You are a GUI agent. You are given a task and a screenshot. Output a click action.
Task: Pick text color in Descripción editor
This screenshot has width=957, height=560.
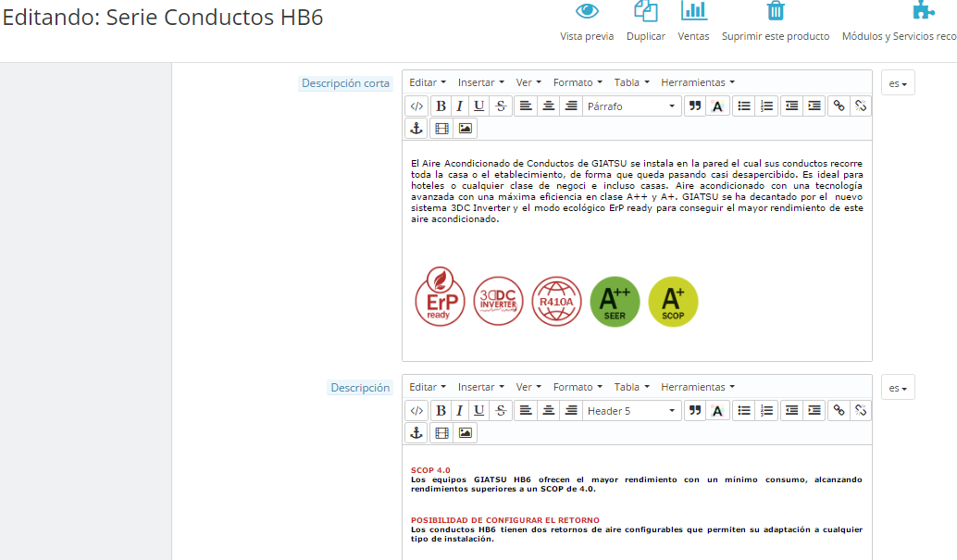[x=718, y=411]
